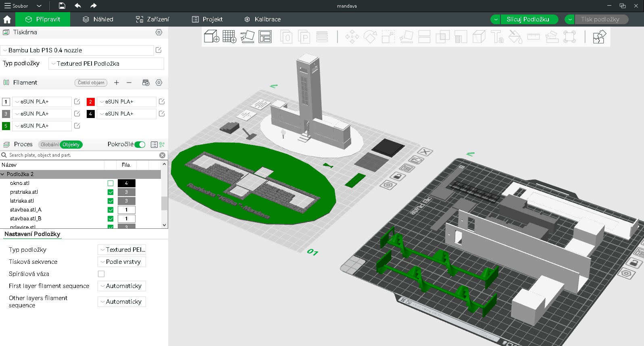This screenshot has height=346, width=644.
Task: Uncheck the stavbaa.stl_A checkbox
Action: (x=110, y=210)
